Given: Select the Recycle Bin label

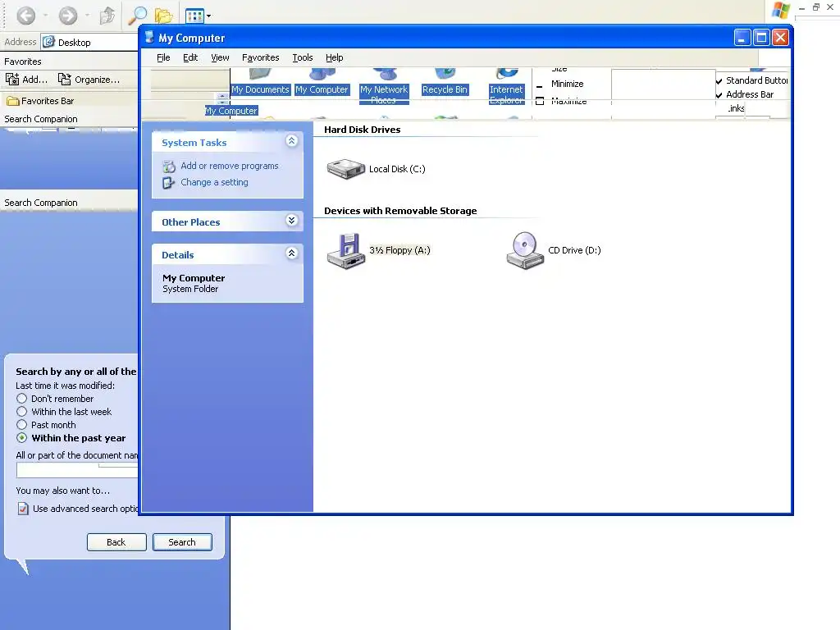Looking at the screenshot, I should coord(445,89).
